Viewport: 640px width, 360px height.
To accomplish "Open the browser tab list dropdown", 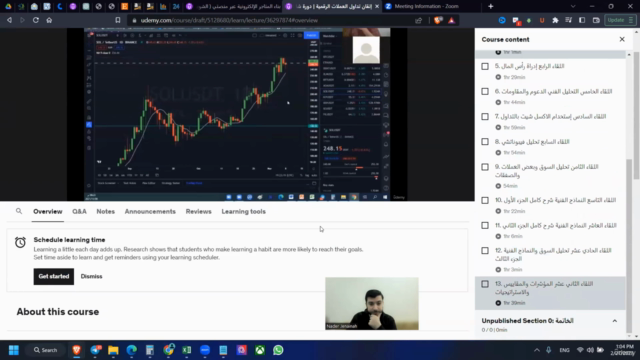I will (x=573, y=6).
